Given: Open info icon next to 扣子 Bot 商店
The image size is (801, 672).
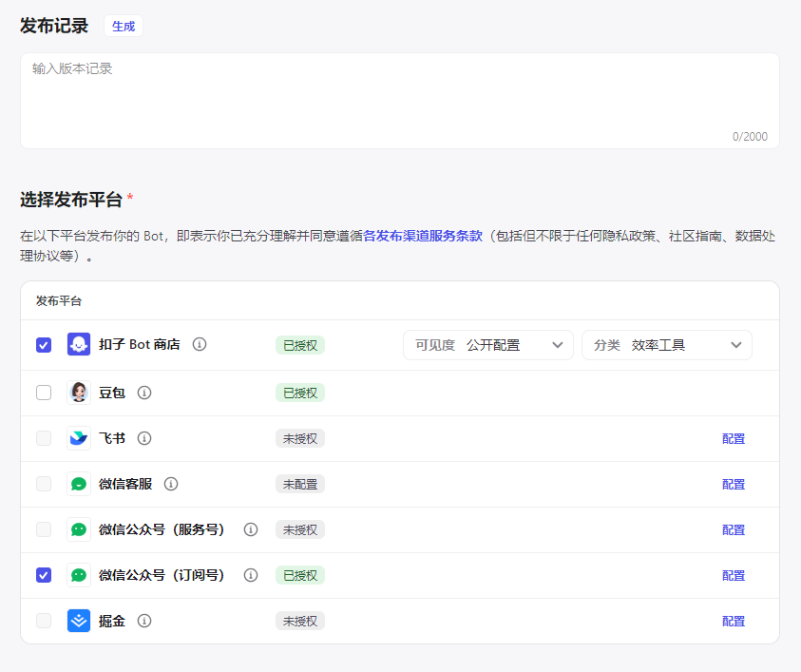Looking at the screenshot, I should 200,344.
